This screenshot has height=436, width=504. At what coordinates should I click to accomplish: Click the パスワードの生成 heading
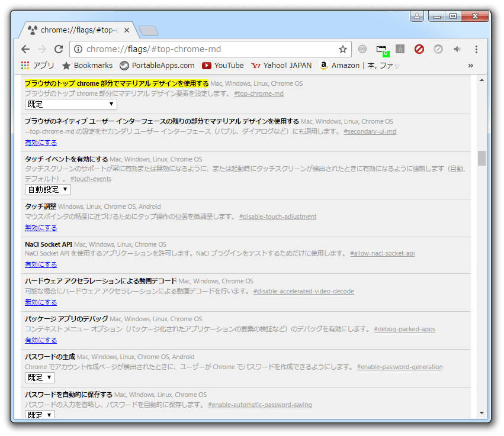tap(50, 357)
